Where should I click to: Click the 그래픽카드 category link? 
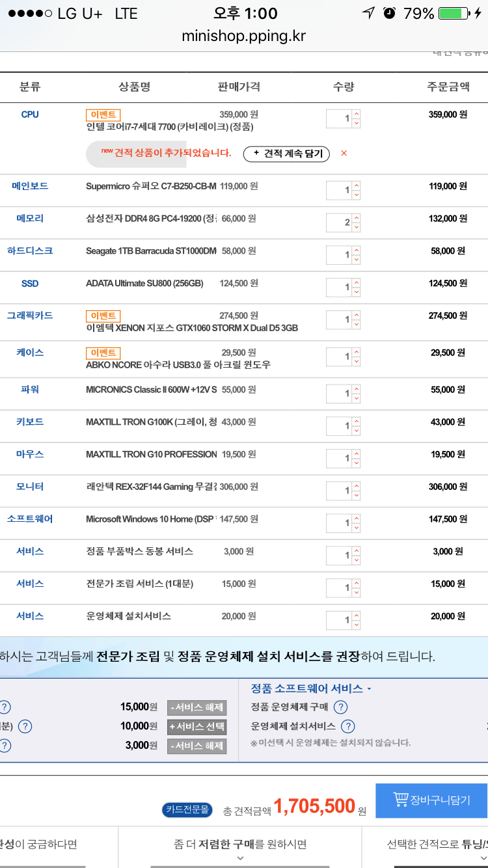(x=30, y=316)
